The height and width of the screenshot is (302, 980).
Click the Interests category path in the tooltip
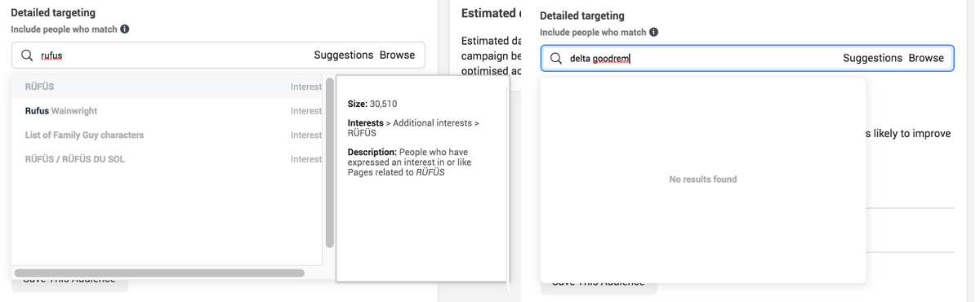(x=366, y=123)
